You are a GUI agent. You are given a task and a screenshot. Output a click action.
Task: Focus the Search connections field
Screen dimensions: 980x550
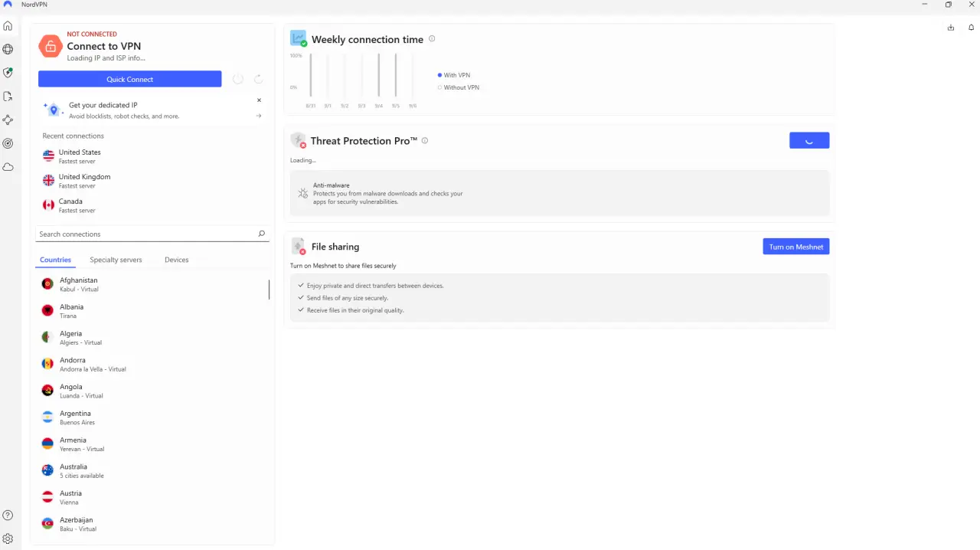[152, 234]
